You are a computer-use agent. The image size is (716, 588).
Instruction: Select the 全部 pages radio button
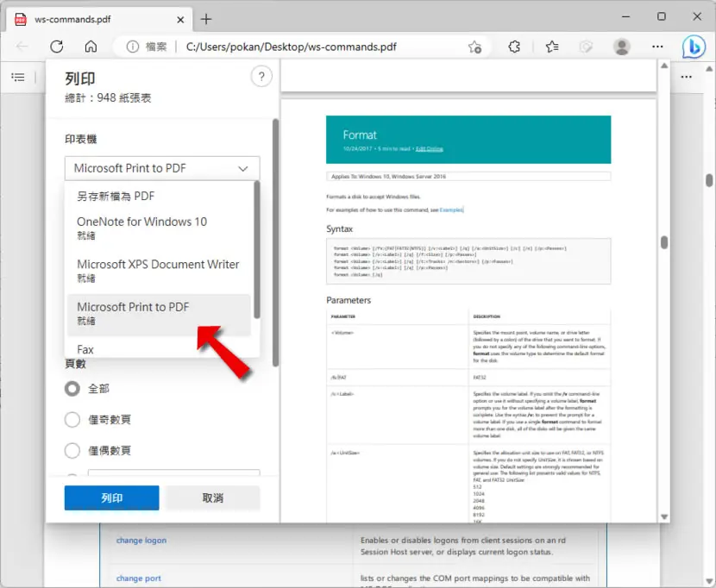72,389
